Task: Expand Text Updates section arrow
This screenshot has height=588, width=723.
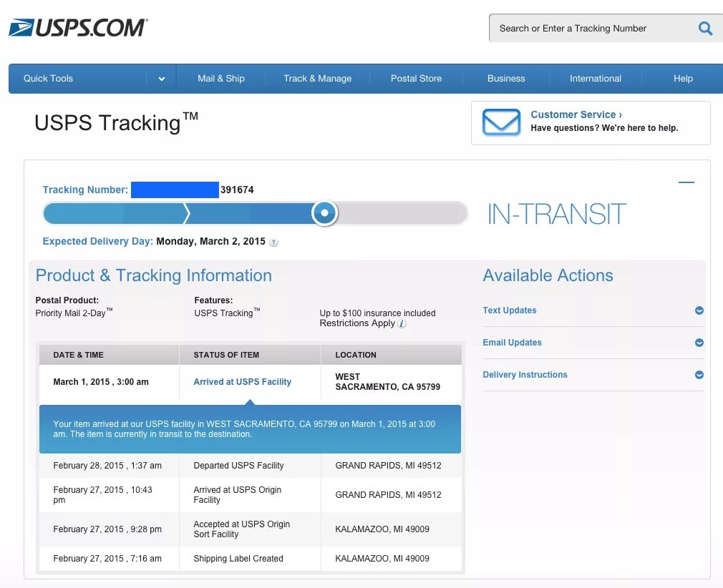Action: pyautogui.click(x=699, y=310)
